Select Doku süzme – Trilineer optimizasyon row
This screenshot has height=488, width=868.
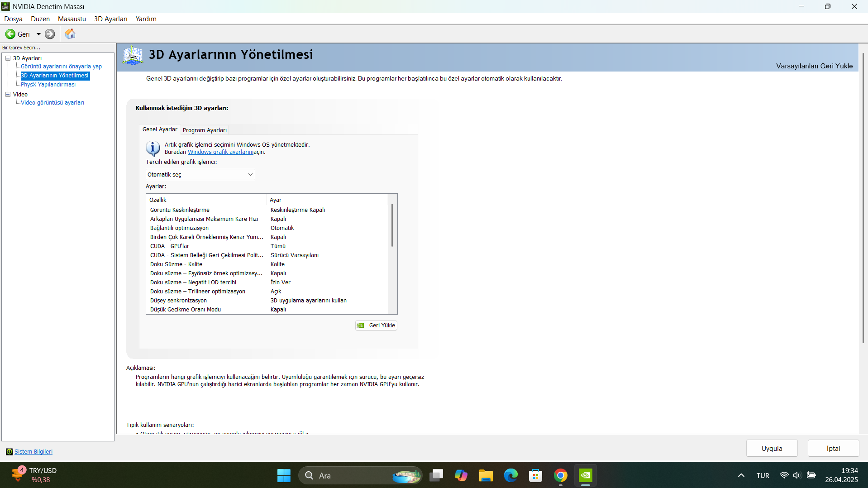click(x=267, y=292)
